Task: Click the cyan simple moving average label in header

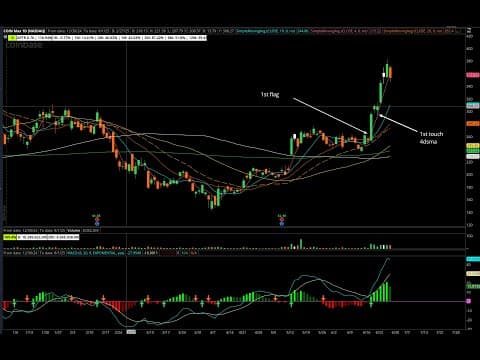Action: click(272, 31)
